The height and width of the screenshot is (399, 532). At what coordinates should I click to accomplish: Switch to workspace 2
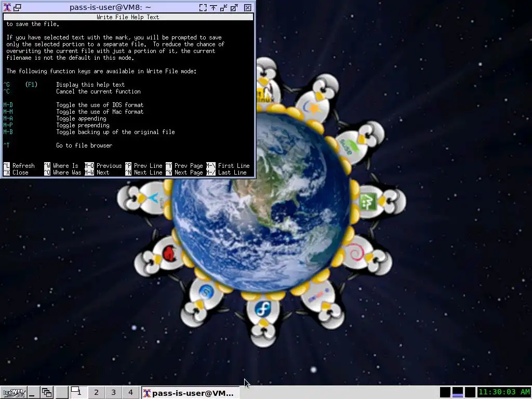(x=96, y=393)
